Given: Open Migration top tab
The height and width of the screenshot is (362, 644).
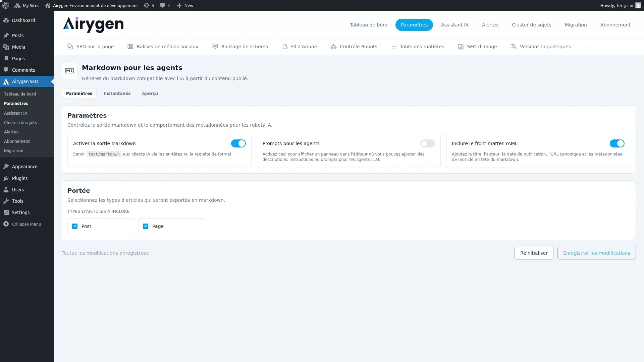Looking at the screenshot, I should (576, 25).
